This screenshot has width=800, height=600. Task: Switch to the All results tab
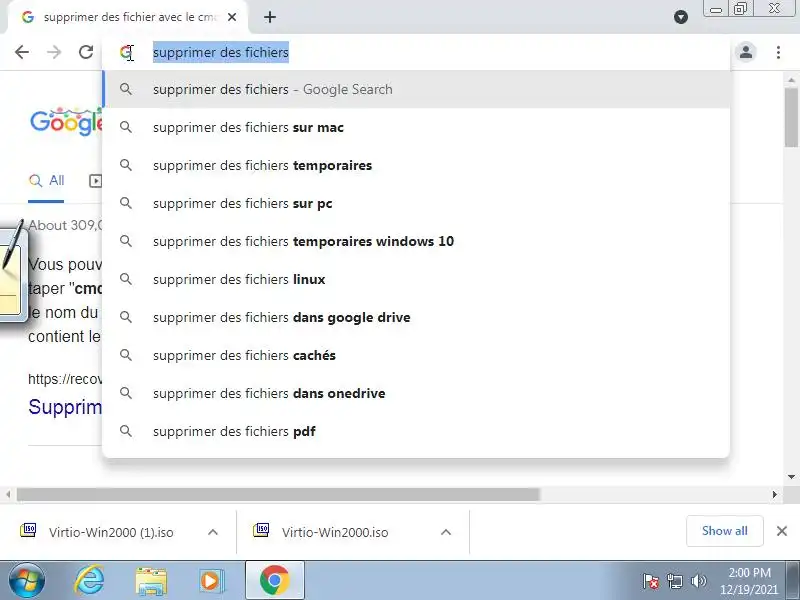coord(46,181)
